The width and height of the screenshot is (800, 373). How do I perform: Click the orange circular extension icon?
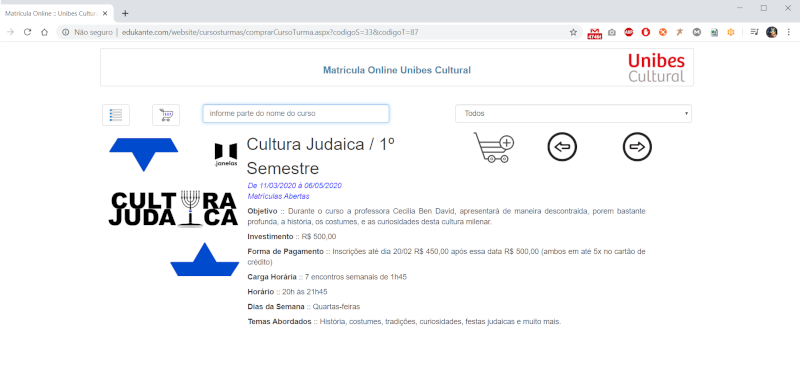(662, 32)
